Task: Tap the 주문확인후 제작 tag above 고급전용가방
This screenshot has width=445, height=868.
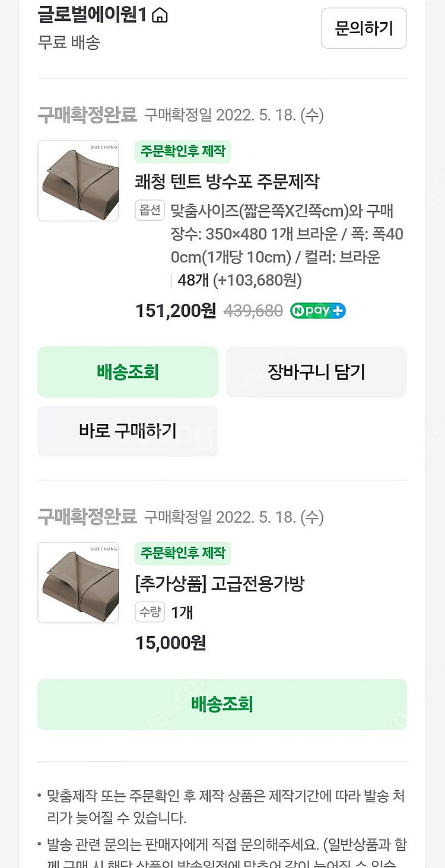Action: (x=183, y=554)
